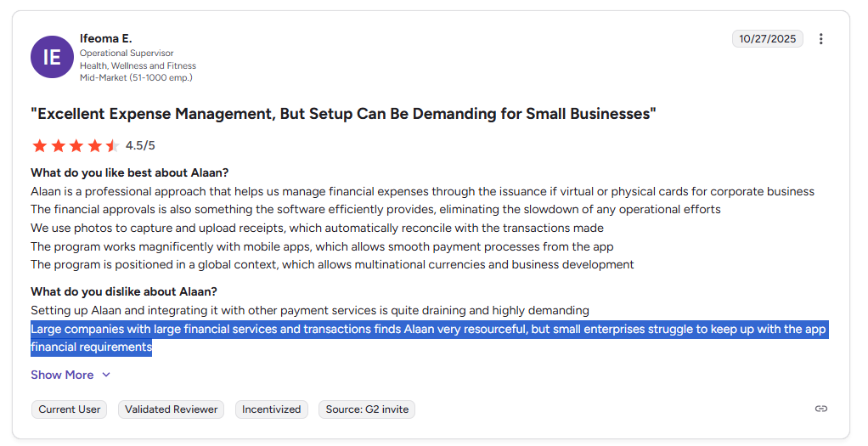Viewport: 868px width, 446px height.
Task: Click the line 'We use photos to capture'
Action: click(317, 229)
